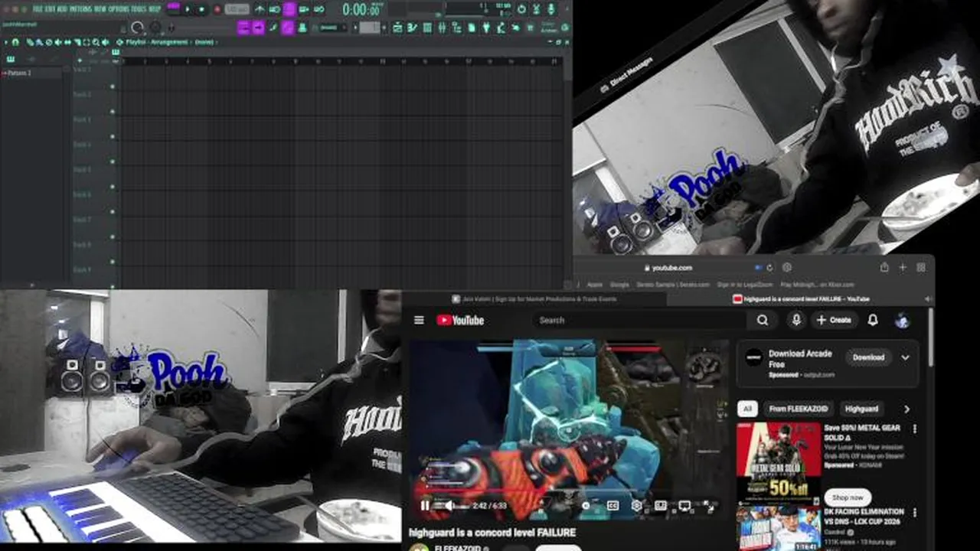Open the PATTERNS menu in FL Studio
The height and width of the screenshot is (551, 980).
80,9
